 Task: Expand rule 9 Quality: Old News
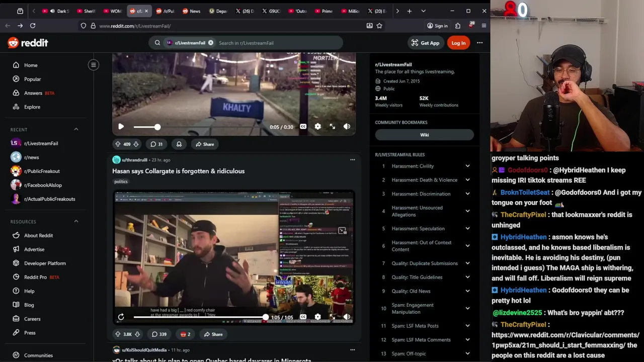point(424,291)
